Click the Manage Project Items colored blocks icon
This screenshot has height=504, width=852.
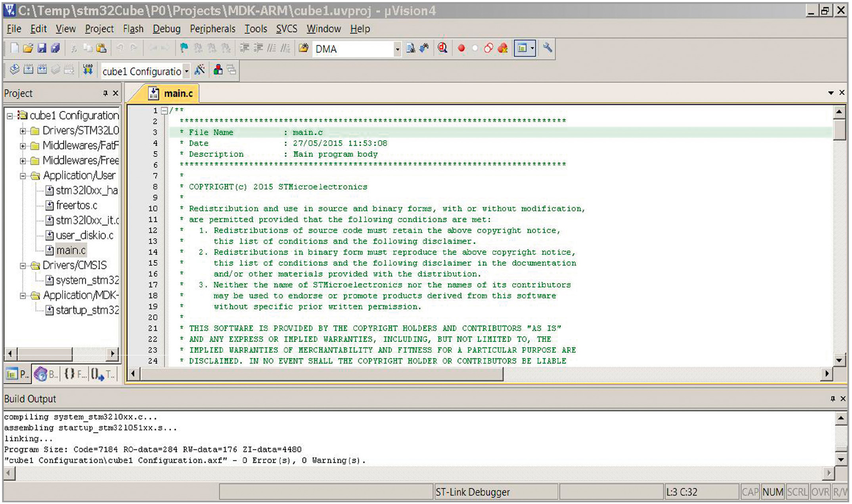coord(218,70)
